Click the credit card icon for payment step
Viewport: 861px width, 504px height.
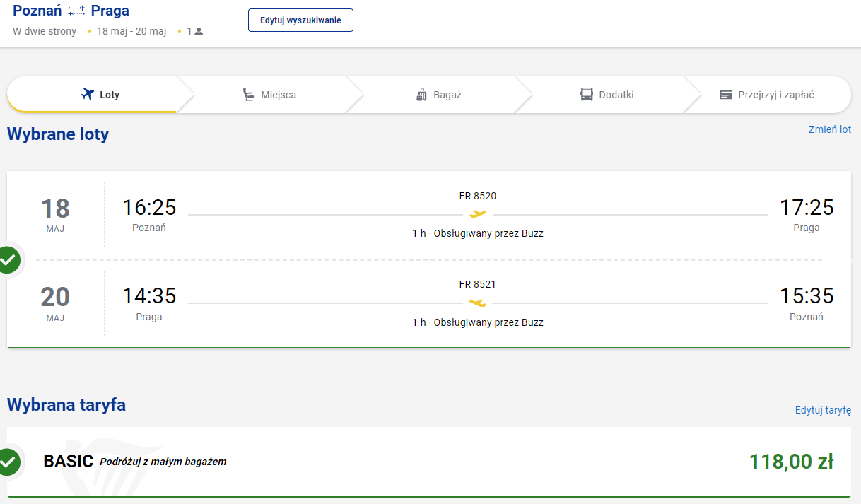[726, 95]
